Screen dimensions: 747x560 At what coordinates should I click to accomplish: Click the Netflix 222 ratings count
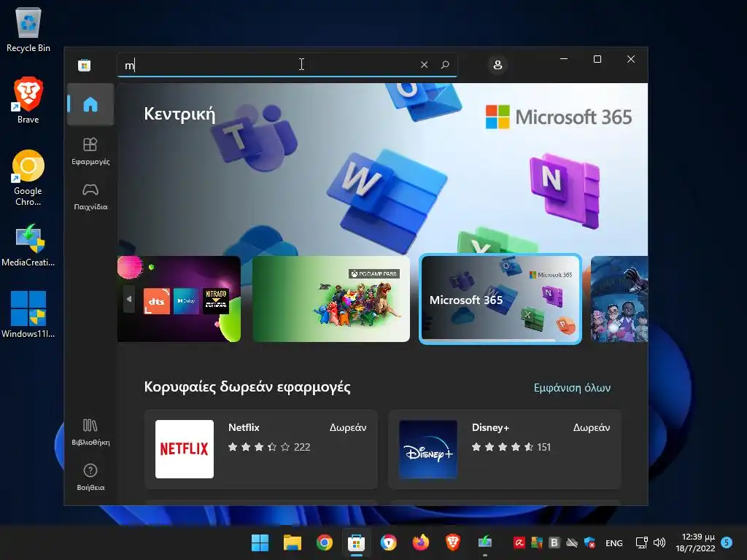click(x=302, y=447)
